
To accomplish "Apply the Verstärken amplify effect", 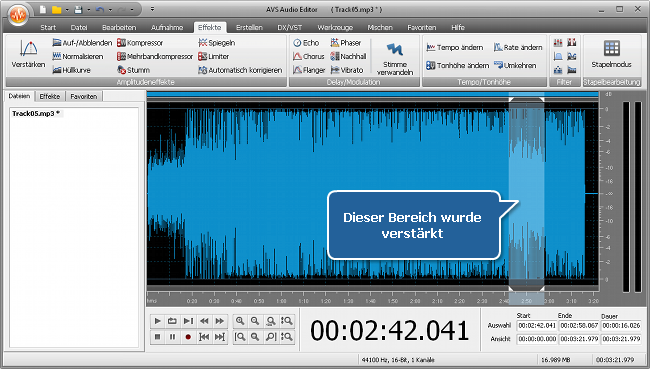I will point(28,54).
